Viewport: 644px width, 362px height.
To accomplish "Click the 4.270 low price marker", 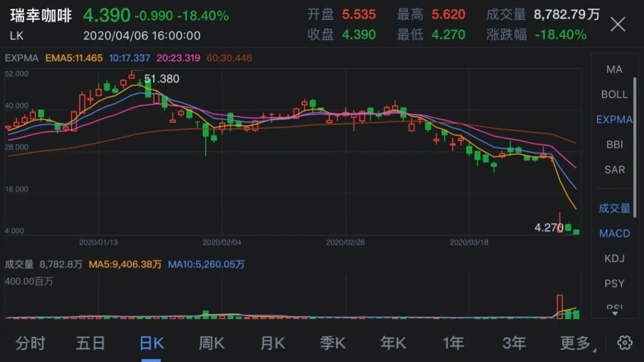I will coord(549,227).
